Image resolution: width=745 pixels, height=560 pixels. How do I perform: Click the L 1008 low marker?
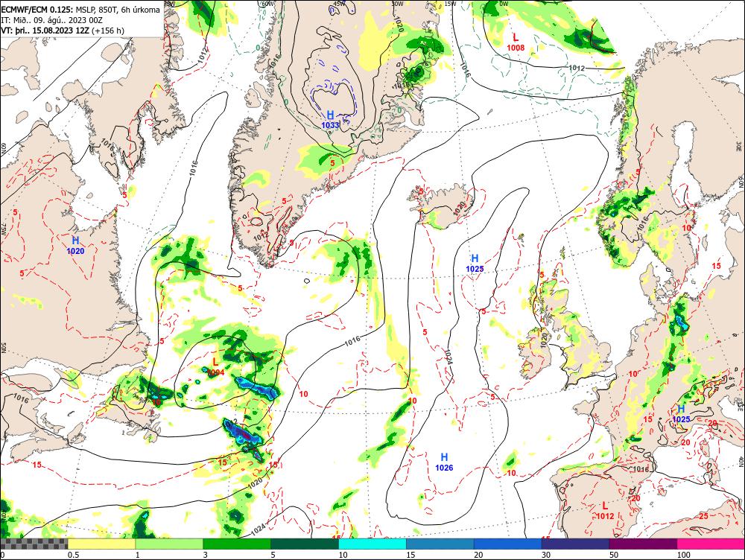(x=516, y=42)
